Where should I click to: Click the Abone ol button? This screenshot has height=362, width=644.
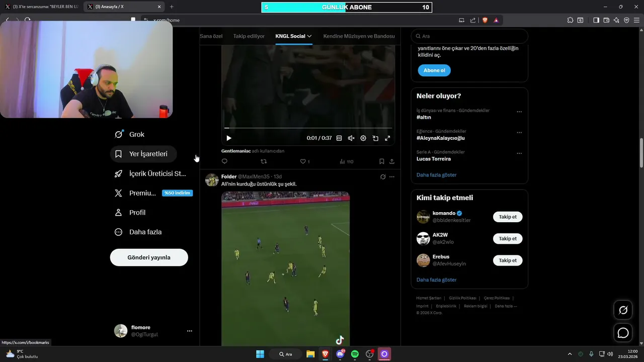(x=434, y=70)
